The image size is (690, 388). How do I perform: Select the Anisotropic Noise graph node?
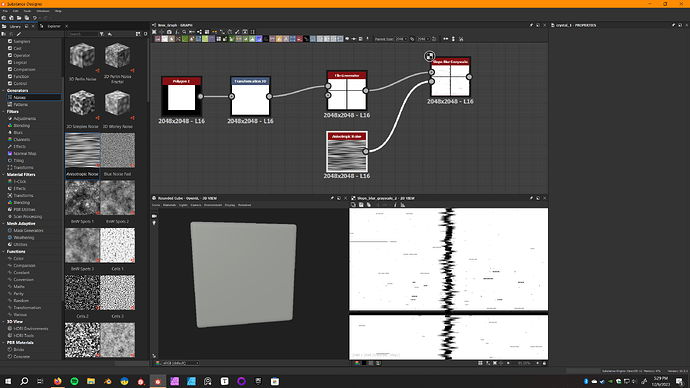pyautogui.click(x=347, y=151)
